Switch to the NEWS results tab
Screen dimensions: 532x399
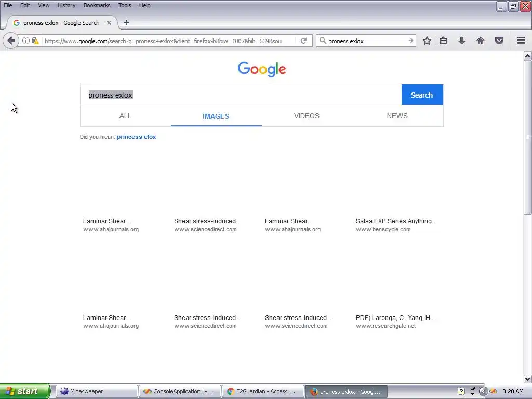(x=397, y=116)
